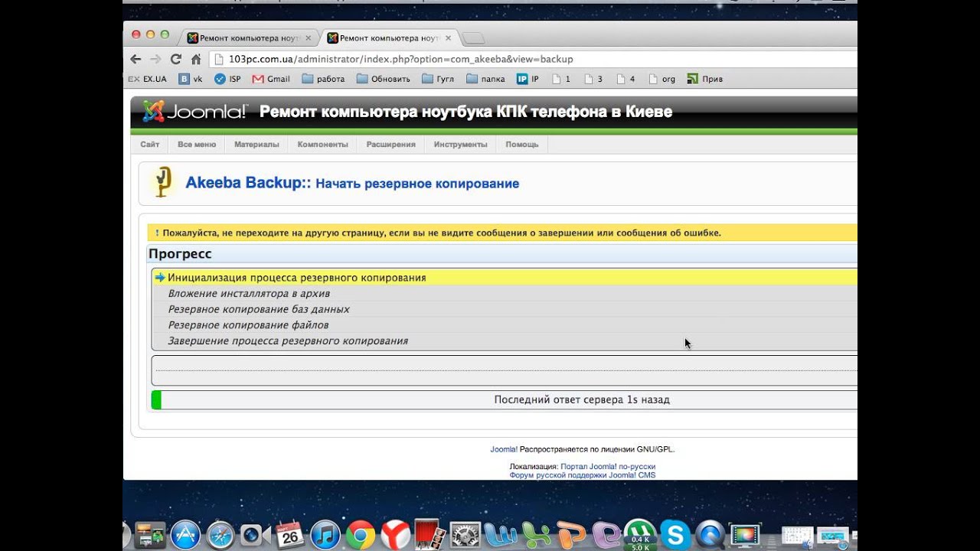980x551 pixels.
Task: Open the IP bookmark
Action: coord(528,79)
